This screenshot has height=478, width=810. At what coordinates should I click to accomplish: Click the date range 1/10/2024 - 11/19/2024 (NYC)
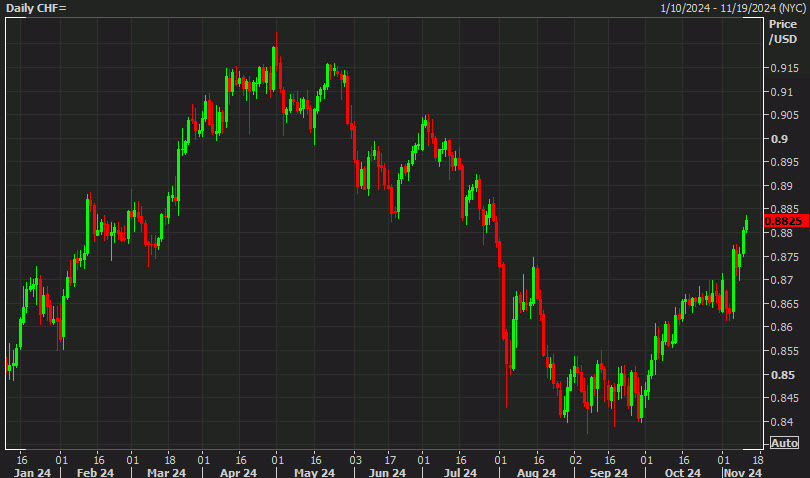[733, 8]
